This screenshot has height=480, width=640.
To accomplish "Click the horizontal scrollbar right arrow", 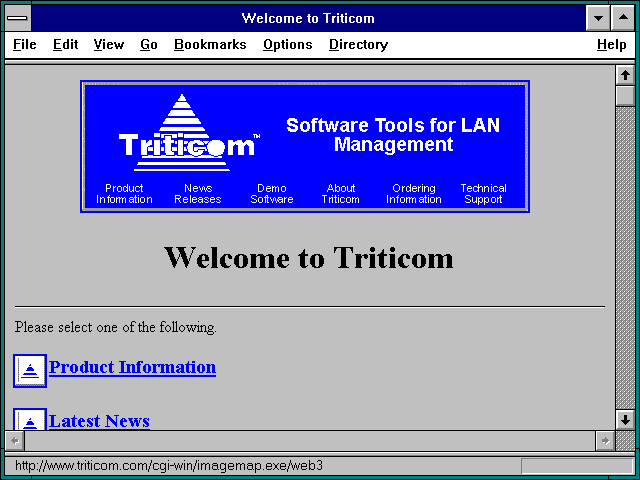I will (x=605, y=441).
